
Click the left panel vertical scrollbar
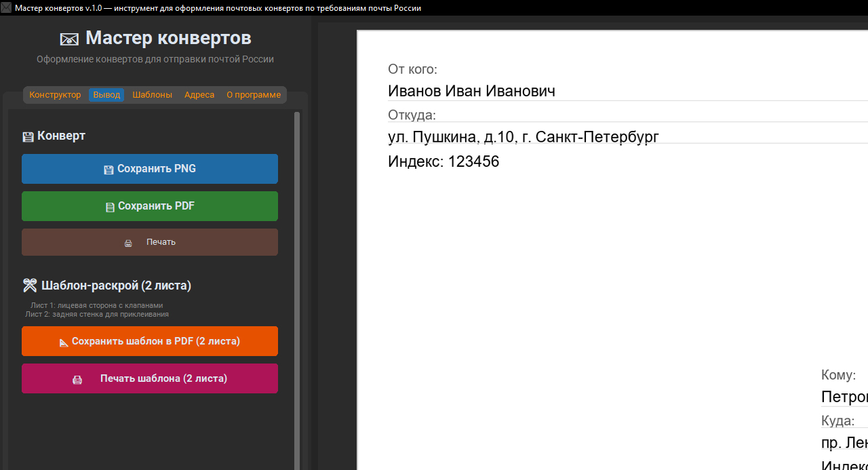click(x=297, y=271)
